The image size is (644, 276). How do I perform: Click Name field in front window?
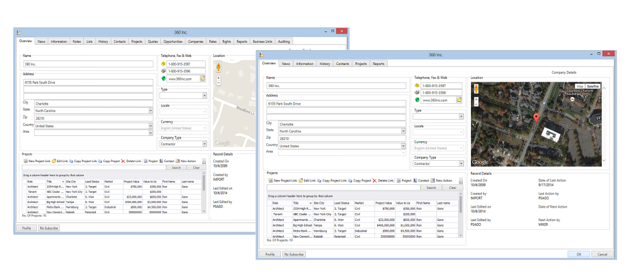point(336,86)
